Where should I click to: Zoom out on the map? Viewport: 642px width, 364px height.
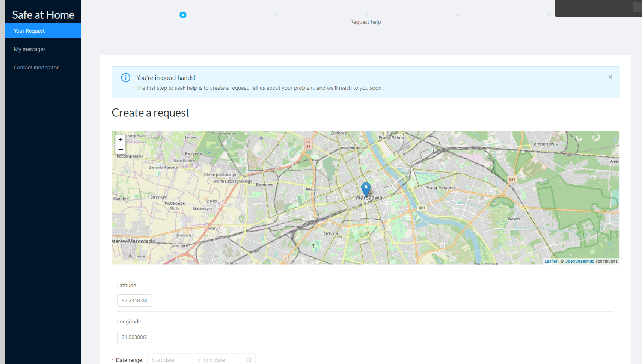pos(121,149)
